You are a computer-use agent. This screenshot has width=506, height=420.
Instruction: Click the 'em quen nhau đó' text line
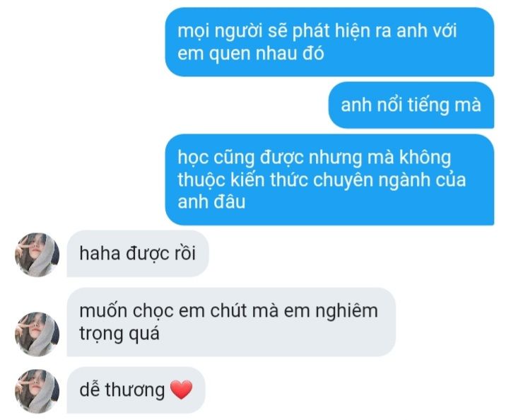pos(250,54)
